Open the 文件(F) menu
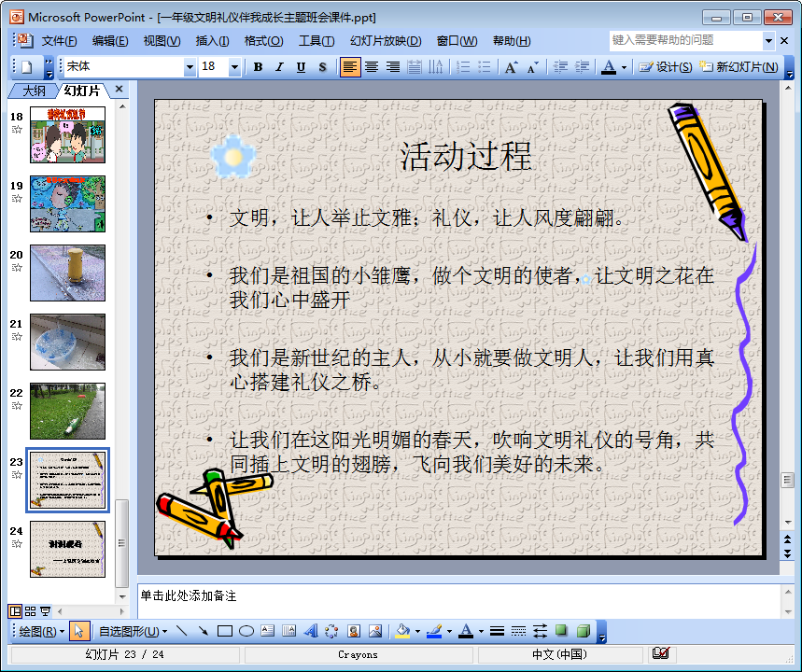802x672 pixels. pos(59,41)
